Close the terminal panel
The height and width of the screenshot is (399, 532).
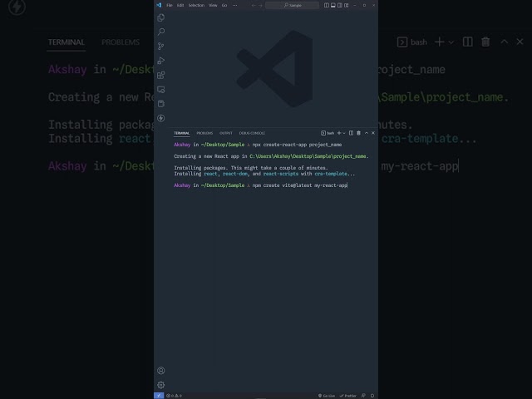[x=373, y=133]
